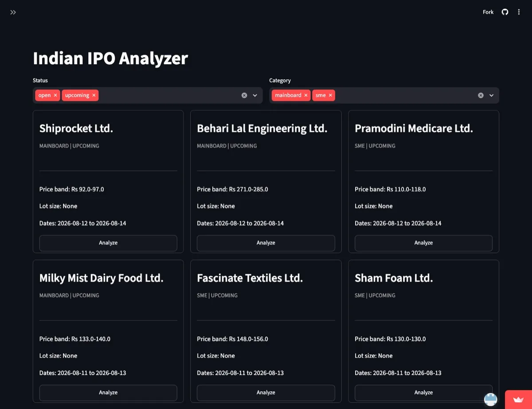Screen dimensions: 532x409
Task: Click inside the Category multiselect field
Action: [x=384, y=95]
